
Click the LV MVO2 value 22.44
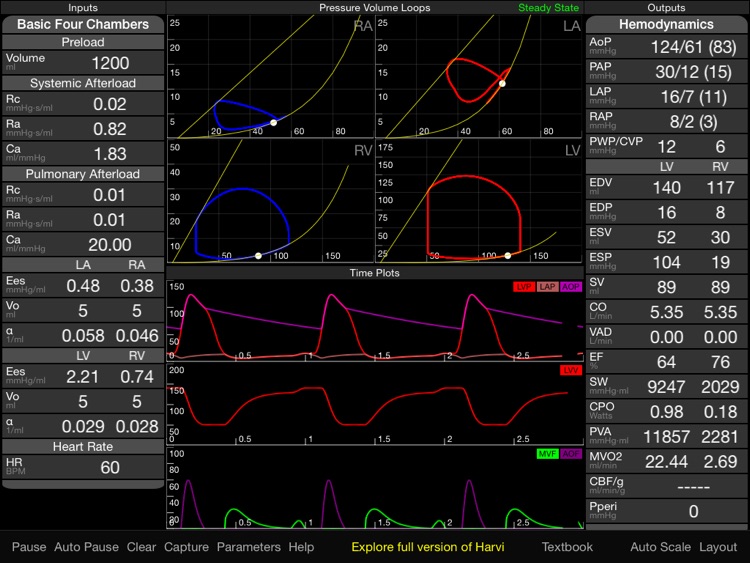point(666,461)
